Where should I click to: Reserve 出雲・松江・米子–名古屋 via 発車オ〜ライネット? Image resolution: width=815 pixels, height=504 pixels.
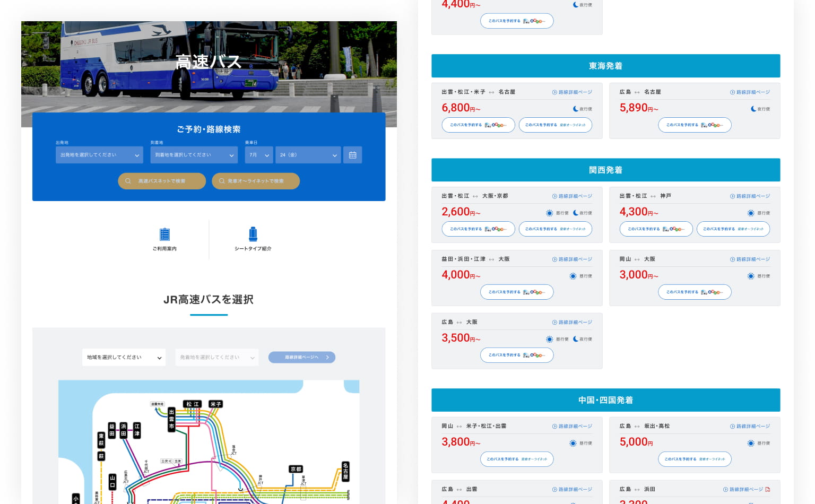pyautogui.click(x=556, y=125)
